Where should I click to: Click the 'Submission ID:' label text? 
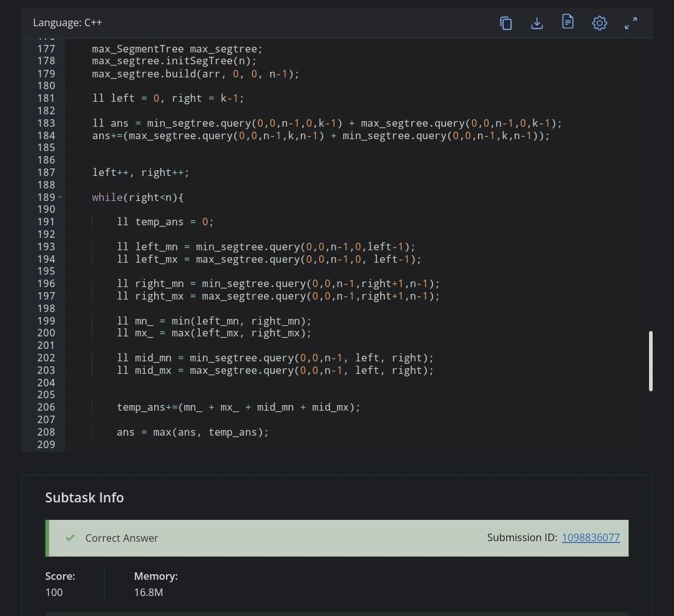[x=522, y=537]
